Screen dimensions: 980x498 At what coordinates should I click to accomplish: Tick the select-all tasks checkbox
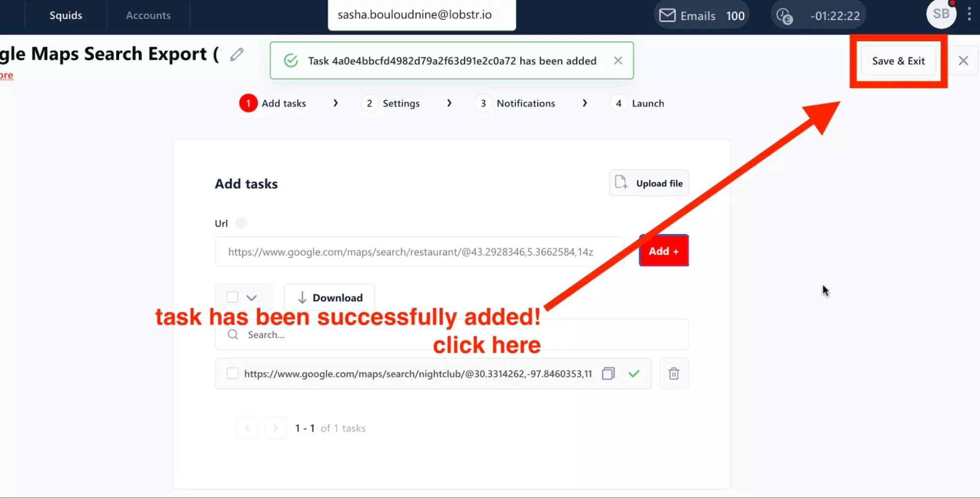232,297
